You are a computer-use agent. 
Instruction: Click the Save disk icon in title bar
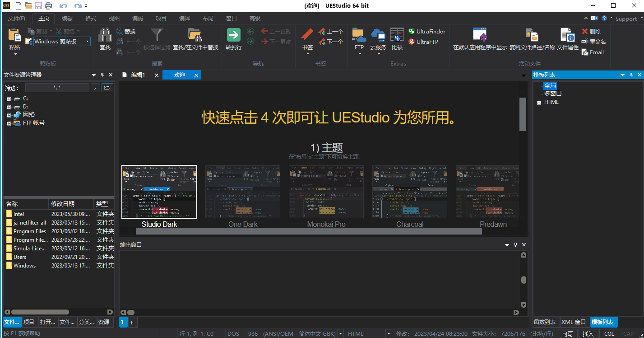tap(38, 6)
